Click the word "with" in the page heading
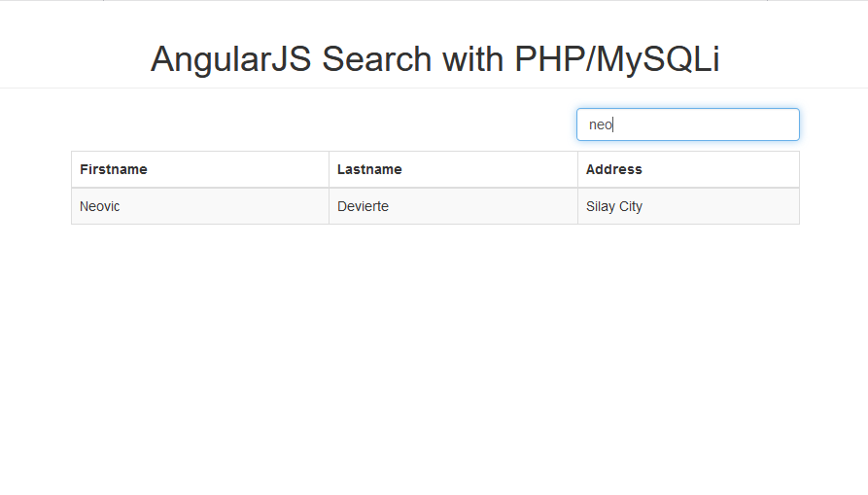This screenshot has width=868, height=495. (472, 58)
